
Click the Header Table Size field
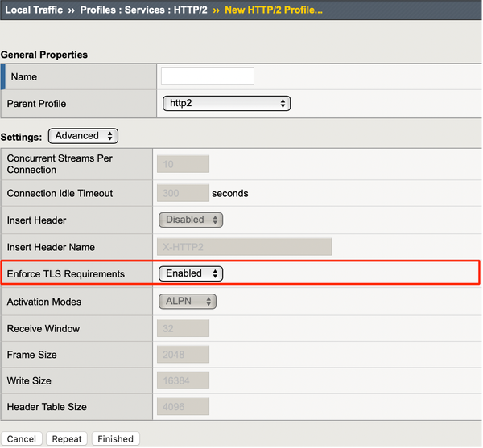coord(182,407)
